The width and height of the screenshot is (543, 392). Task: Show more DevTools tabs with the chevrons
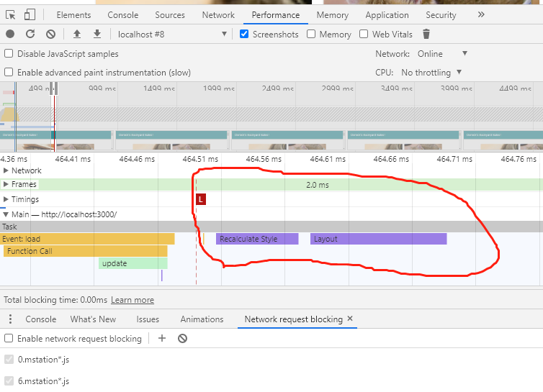[481, 14]
